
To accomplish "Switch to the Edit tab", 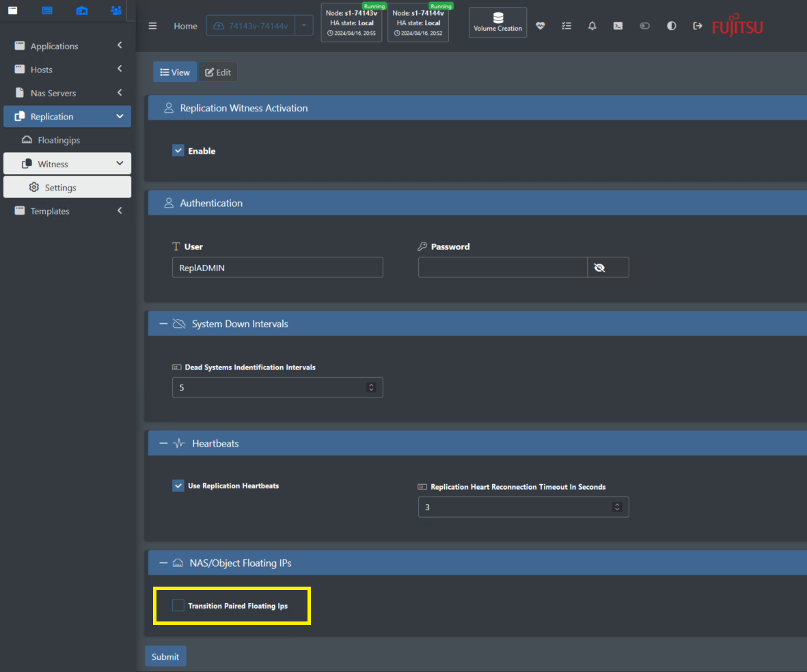I will tap(218, 72).
